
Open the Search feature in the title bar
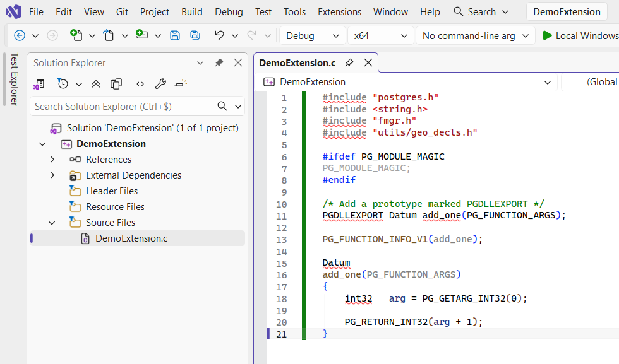[480, 11]
